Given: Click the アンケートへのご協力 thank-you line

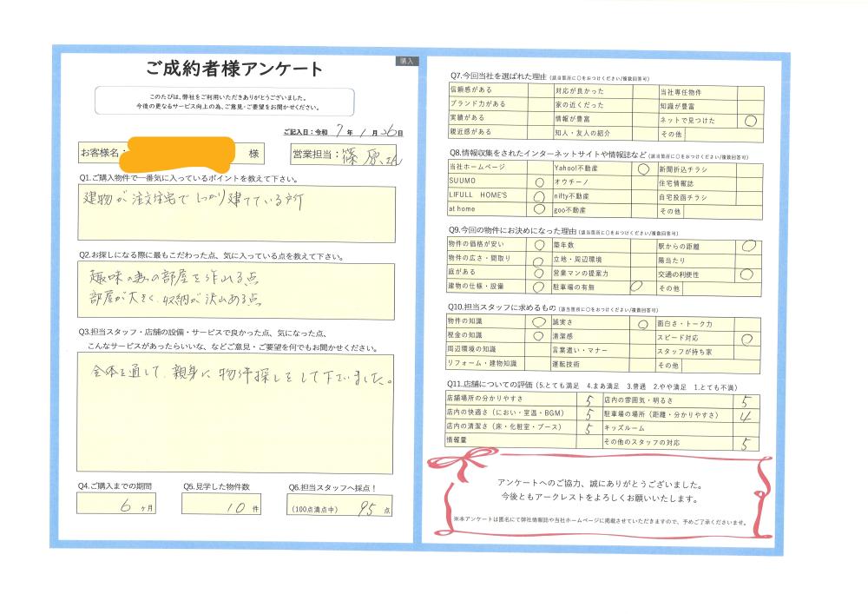Looking at the screenshot, I should tap(600, 484).
